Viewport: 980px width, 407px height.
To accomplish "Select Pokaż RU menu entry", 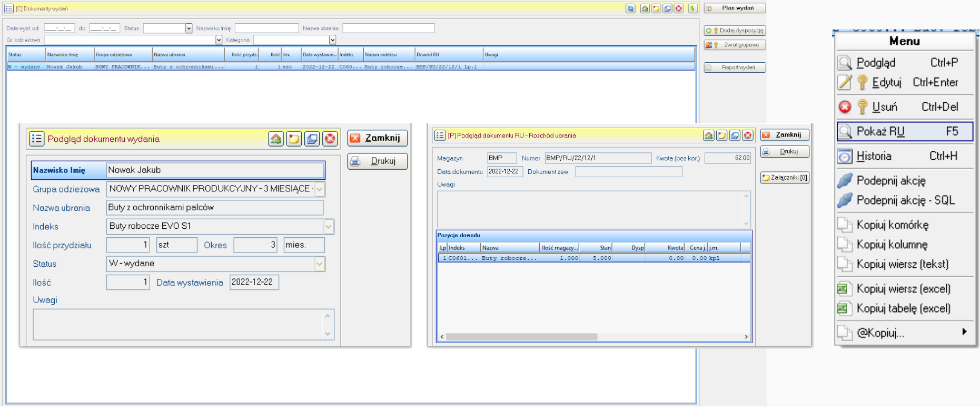I will 905,131.
